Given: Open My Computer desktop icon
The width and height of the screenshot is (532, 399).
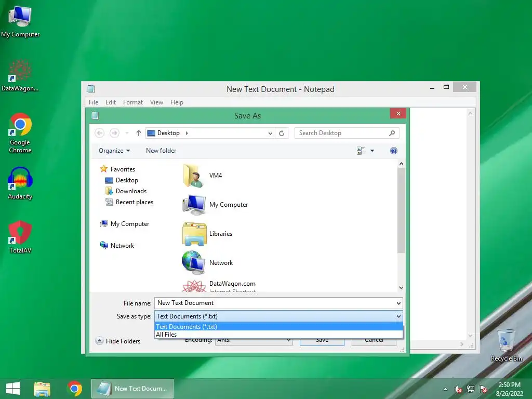Looking at the screenshot, I should [20, 22].
